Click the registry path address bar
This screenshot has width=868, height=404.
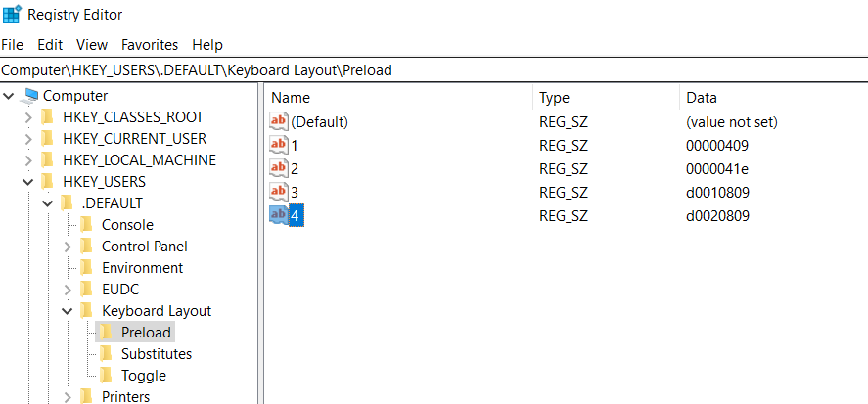pos(434,70)
